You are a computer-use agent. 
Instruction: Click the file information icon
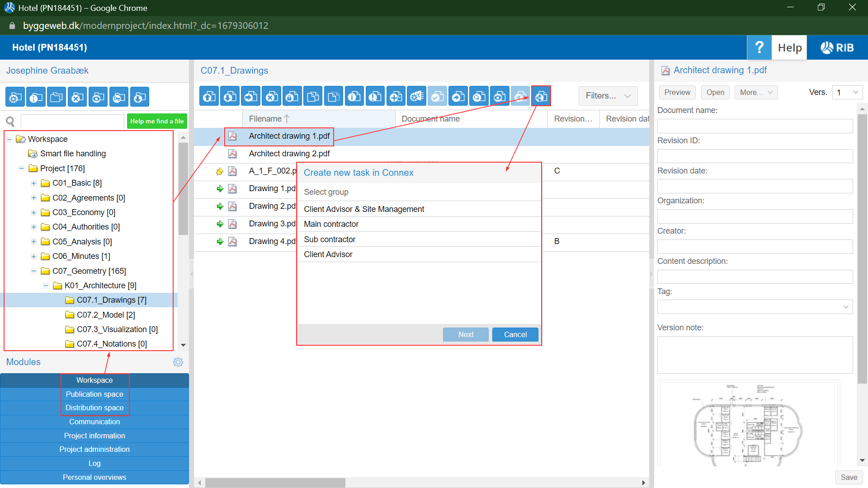[355, 96]
